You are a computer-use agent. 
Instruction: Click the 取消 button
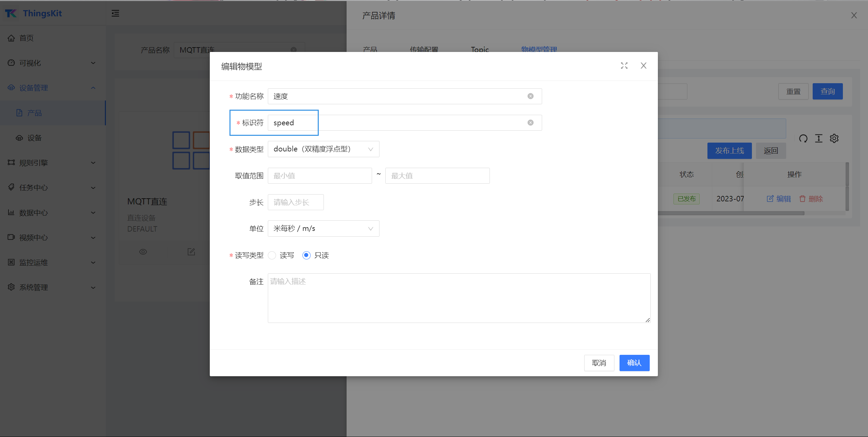tap(599, 363)
